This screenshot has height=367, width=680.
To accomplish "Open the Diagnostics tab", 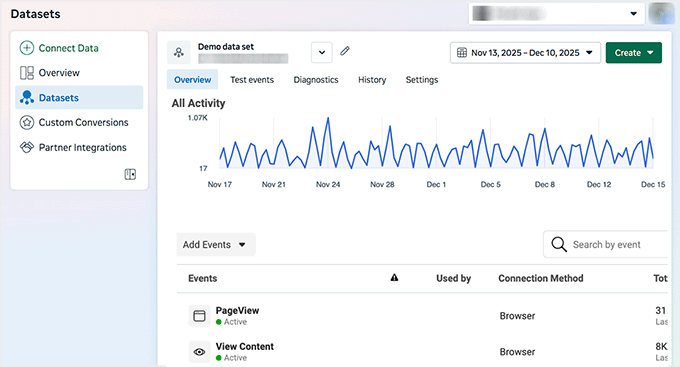I will 316,79.
